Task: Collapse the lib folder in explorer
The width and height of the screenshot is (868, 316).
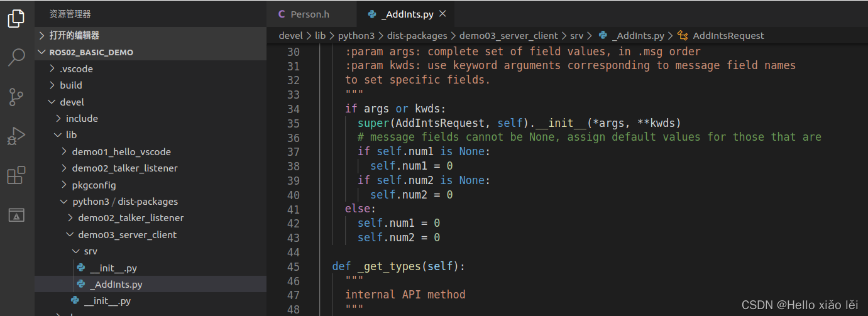Action: [x=150, y=135]
